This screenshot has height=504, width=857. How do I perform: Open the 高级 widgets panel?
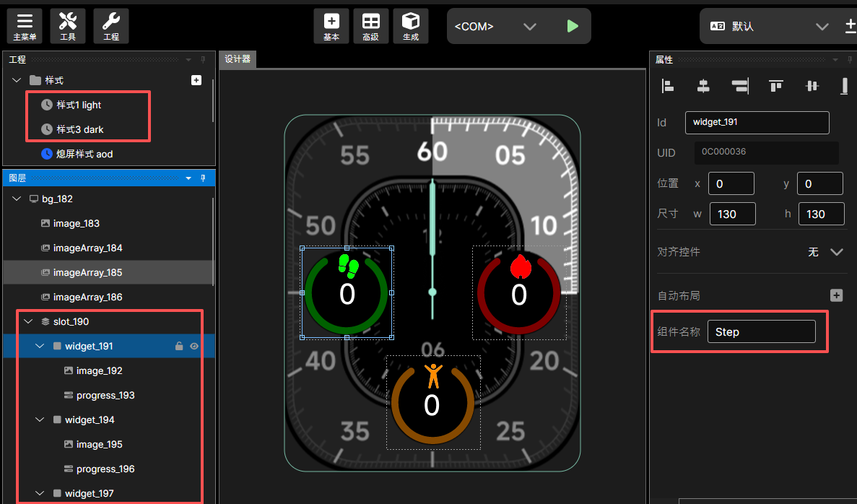pos(370,26)
